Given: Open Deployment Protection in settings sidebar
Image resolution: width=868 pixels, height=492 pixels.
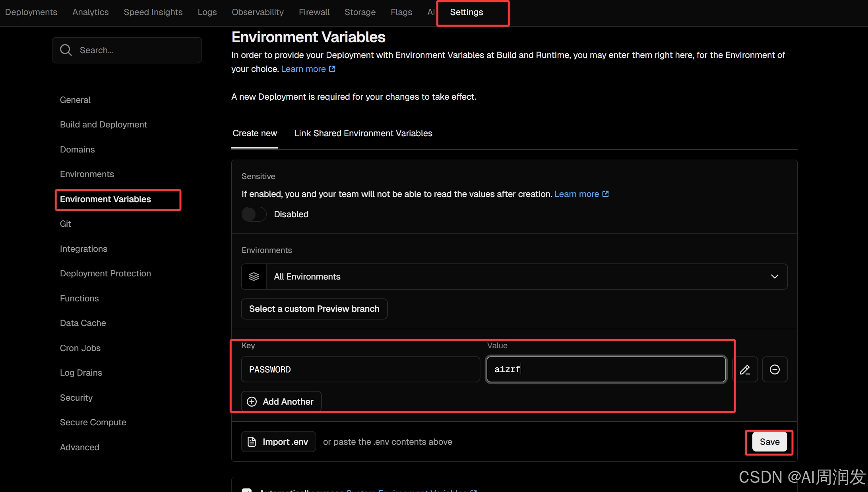Looking at the screenshot, I should click(x=105, y=274).
